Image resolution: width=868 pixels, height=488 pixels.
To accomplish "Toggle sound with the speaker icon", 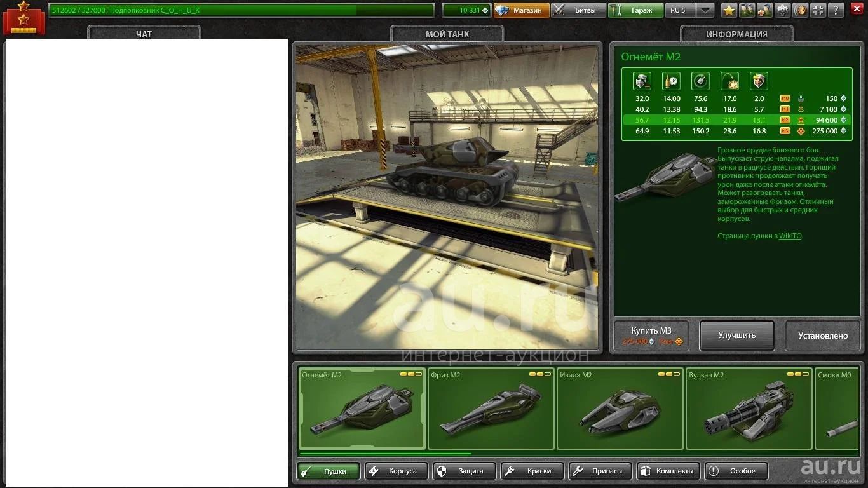I will click(x=801, y=10).
